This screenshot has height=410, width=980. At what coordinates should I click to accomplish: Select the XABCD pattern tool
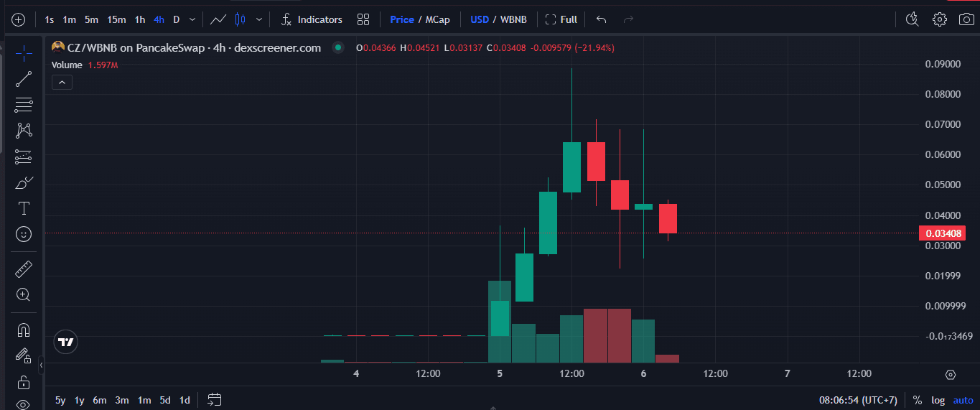click(x=24, y=131)
